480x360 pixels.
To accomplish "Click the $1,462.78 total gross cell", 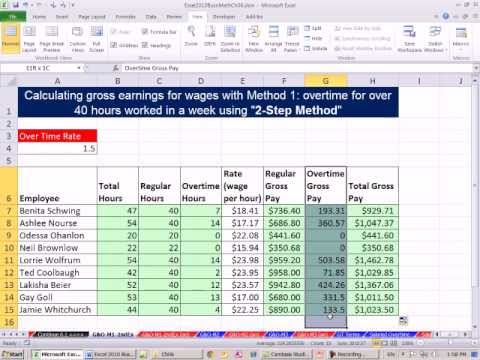I will click(373, 260).
